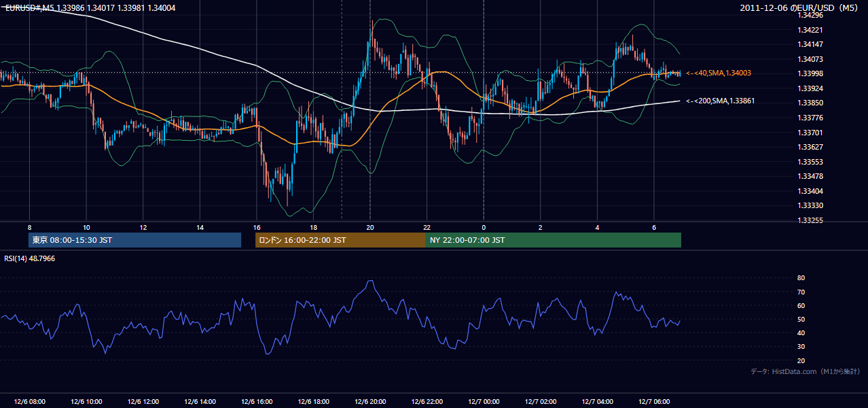Click hour tick 12 under the price chart
Image resolution: width=868 pixels, height=408 pixels.
[x=143, y=227]
